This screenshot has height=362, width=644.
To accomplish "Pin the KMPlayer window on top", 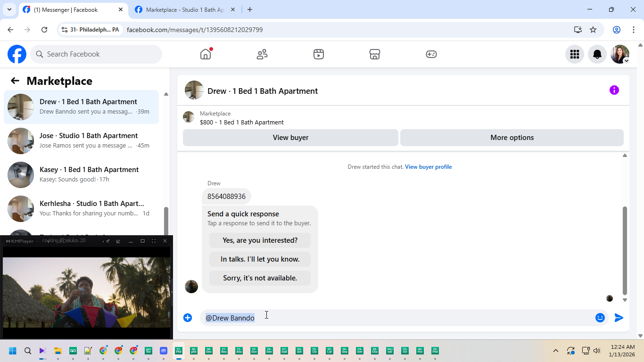I will pyautogui.click(x=107, y=241).
